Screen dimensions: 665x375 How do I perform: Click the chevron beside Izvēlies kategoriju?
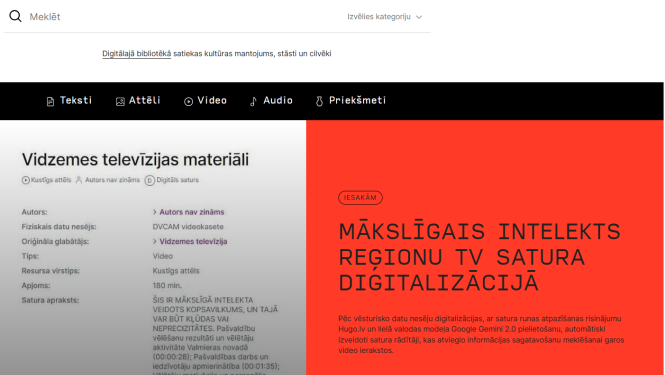coord(419,17)
